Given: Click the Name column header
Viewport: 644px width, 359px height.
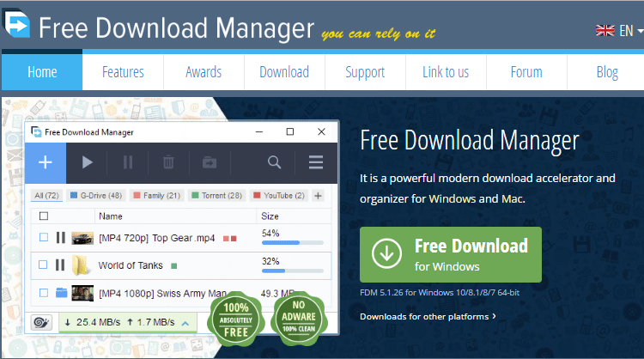Looking at the screenshot, I should pyautogui.click(x=111, y=216).
